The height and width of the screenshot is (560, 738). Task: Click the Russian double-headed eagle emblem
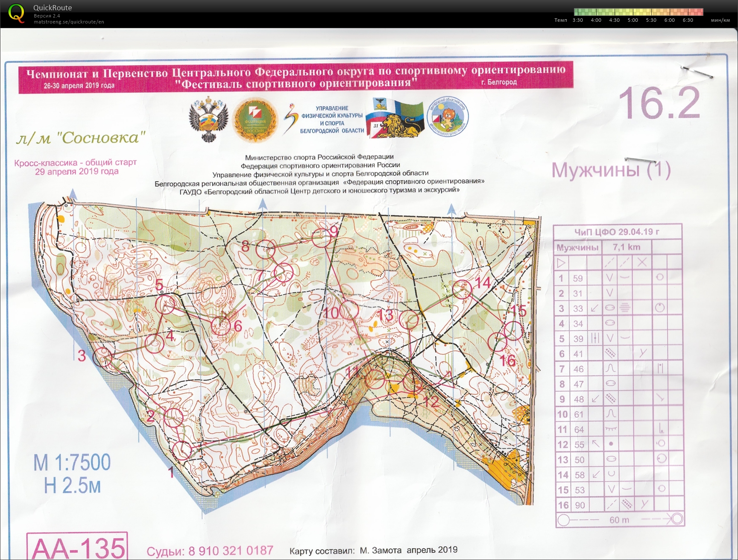[x=208, y=120]
